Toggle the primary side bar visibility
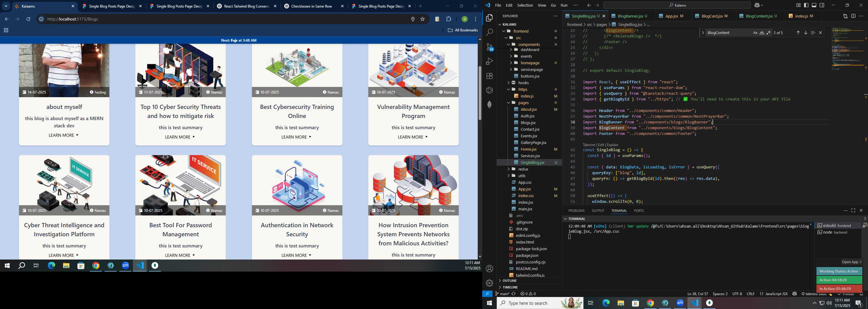This screenshot has width=868, height=309. [806, 5]
